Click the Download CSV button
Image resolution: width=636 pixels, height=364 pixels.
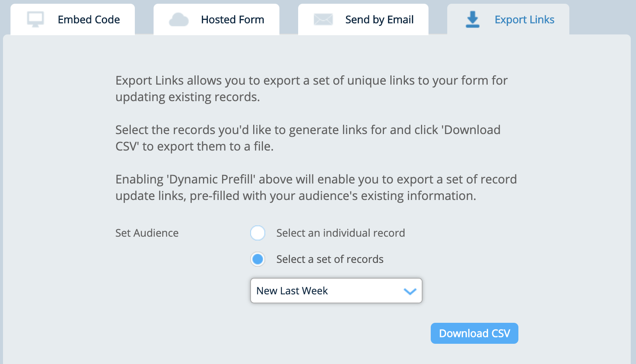click(474, 333)
